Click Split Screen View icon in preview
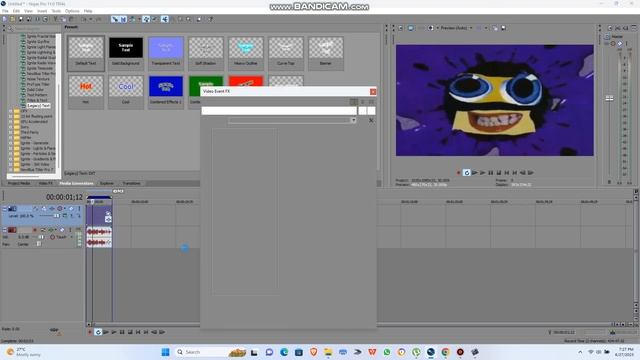Image resolution: width=640 pixels, height=360 pixels. click(431, 28)
